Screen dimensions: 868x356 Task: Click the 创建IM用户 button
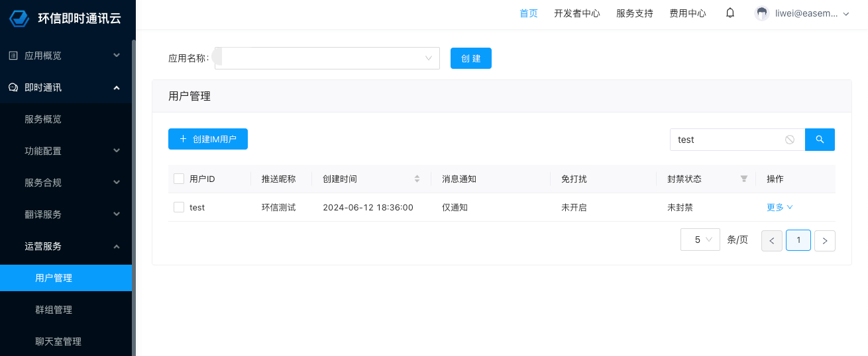click(208, 139)
